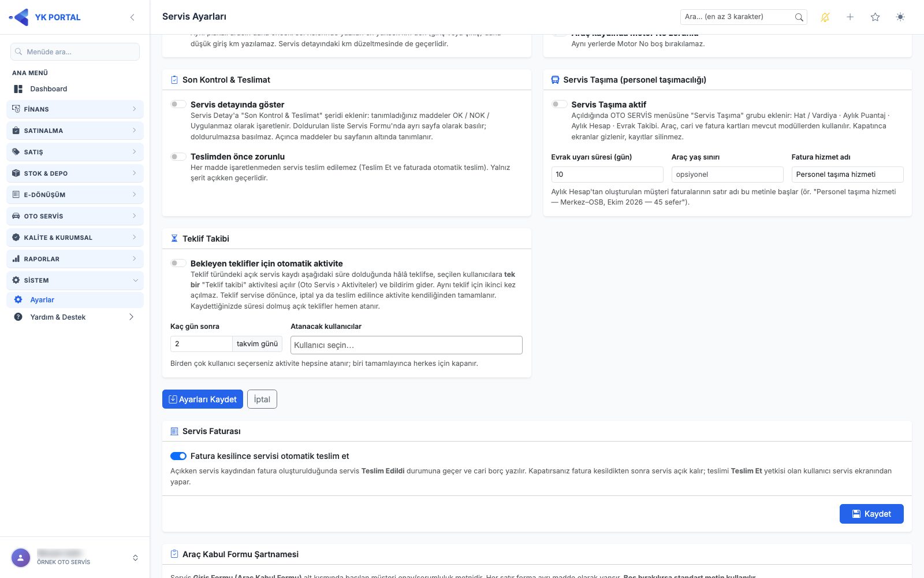This screenshot has height=578, width=924.
Task: Open the Raporlar menu
Action: 75,259
